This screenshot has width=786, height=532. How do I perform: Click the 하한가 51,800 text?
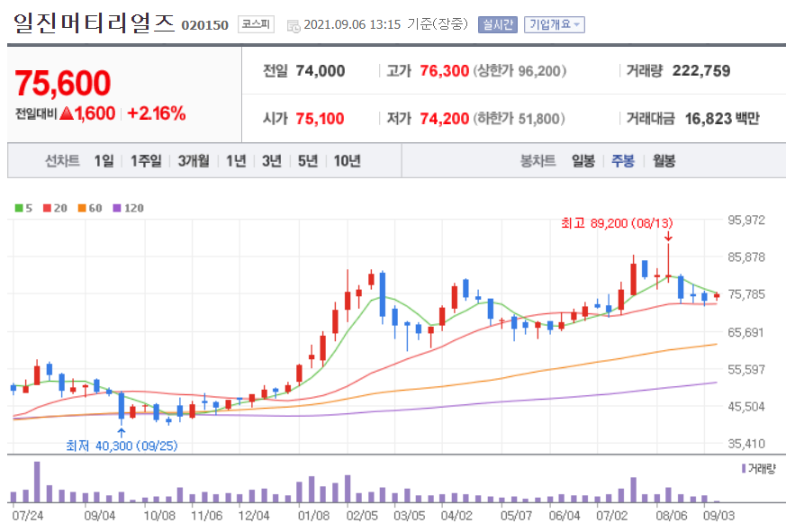[519, 119]
